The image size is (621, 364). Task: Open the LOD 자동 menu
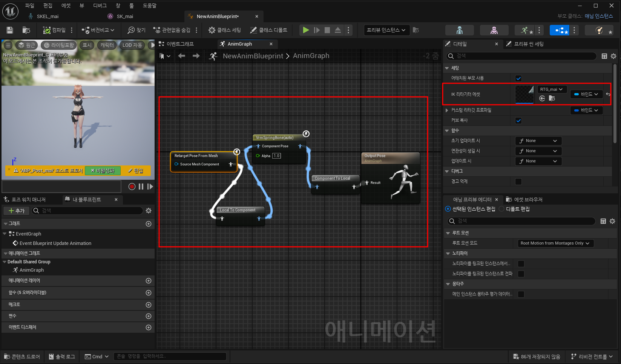[x=132, y=45]
